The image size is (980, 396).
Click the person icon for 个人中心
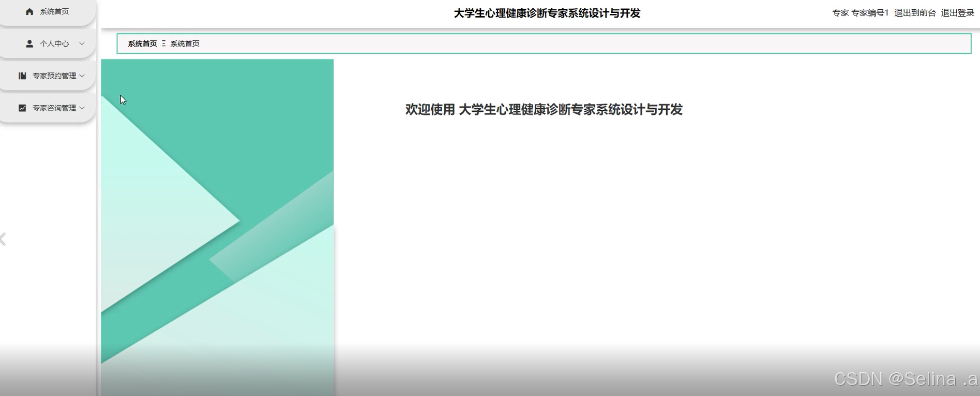[29, 43]
